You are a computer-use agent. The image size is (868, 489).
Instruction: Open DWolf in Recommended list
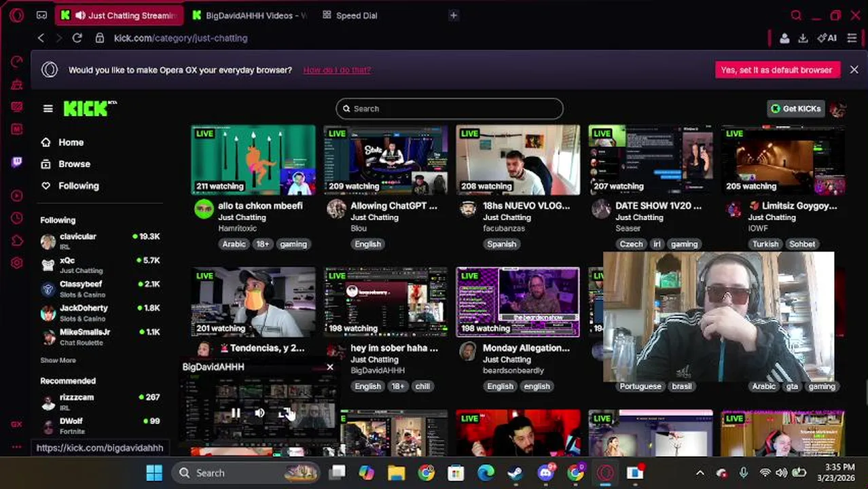pos(100,425)
